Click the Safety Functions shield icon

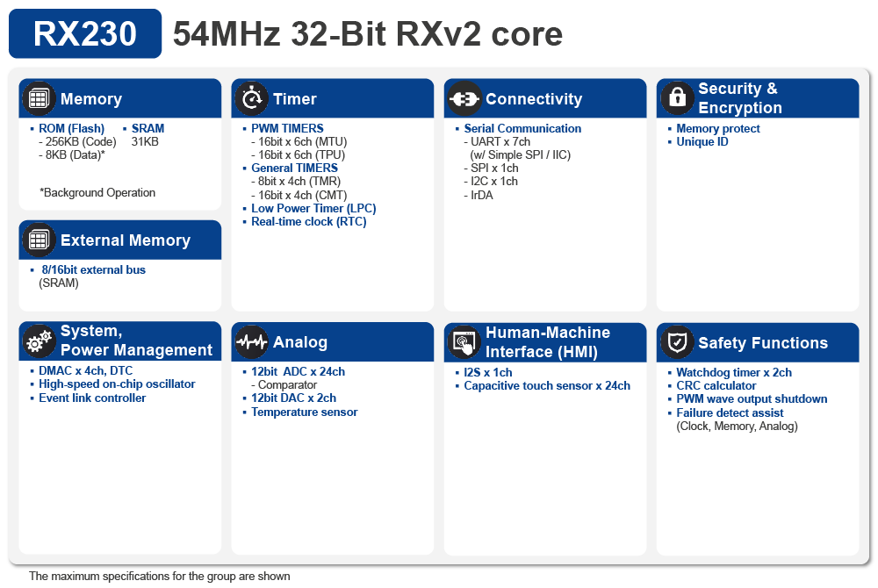(677, 342)
